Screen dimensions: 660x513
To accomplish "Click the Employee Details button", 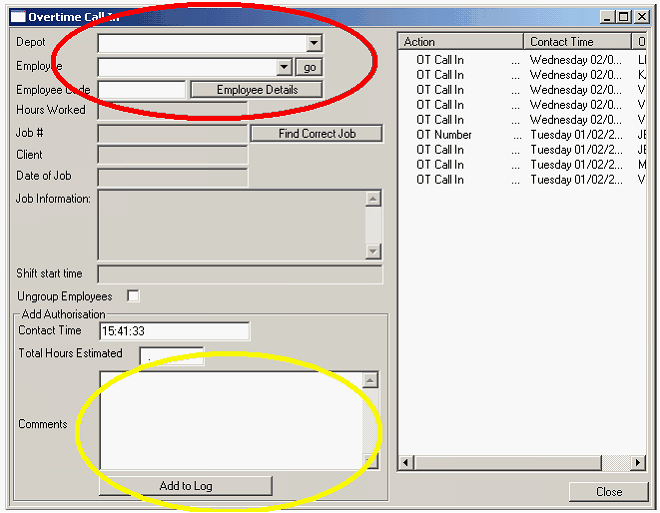I will tap(257, 90).
